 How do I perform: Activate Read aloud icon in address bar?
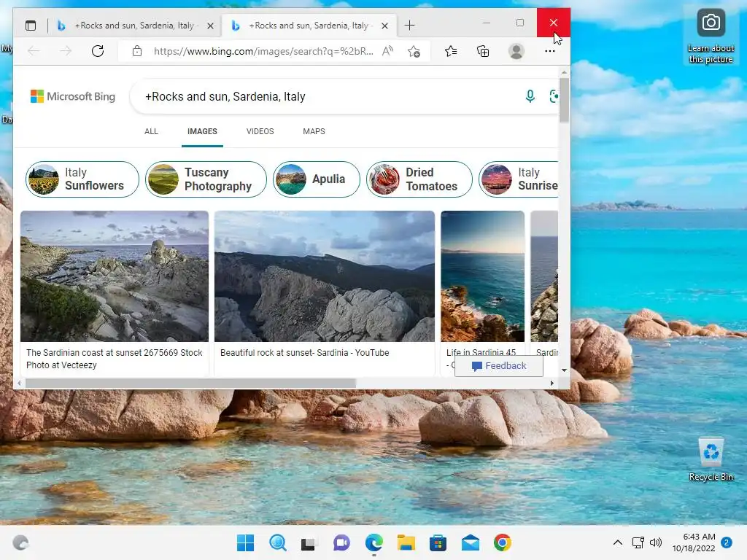coord(388,51)
